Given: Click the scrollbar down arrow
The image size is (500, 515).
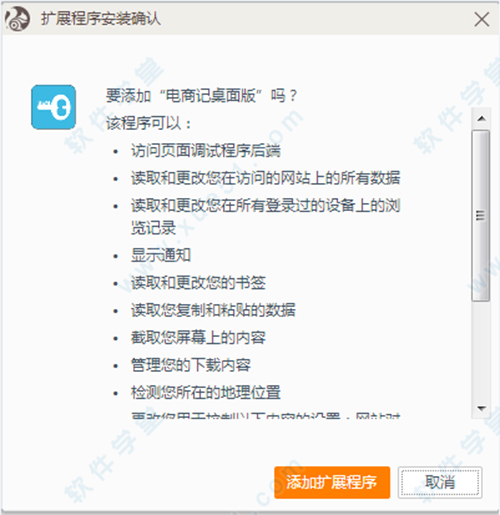Looking at the screenshot, I should click(x=481, y=408).
